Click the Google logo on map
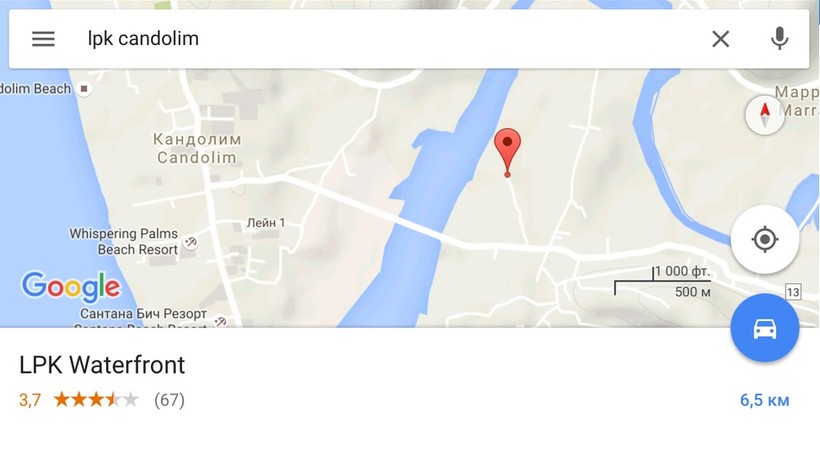Viewport: 820px width, 461px height. [71, 287]
